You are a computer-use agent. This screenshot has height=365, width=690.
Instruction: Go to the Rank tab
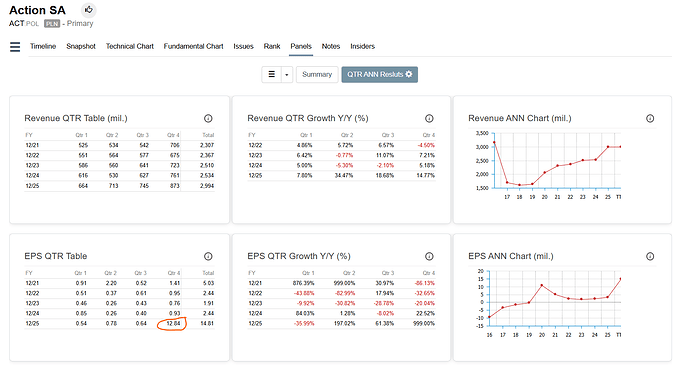coord(272,46)
